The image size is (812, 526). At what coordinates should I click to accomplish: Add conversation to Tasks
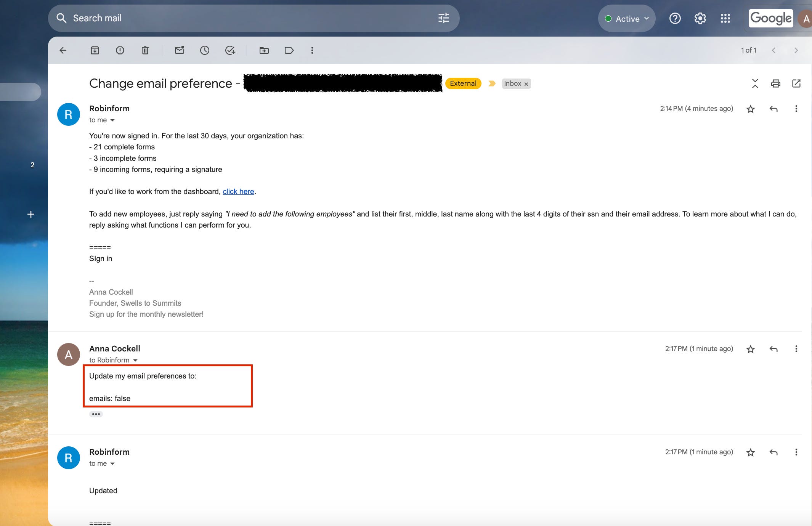coord(230,50)
